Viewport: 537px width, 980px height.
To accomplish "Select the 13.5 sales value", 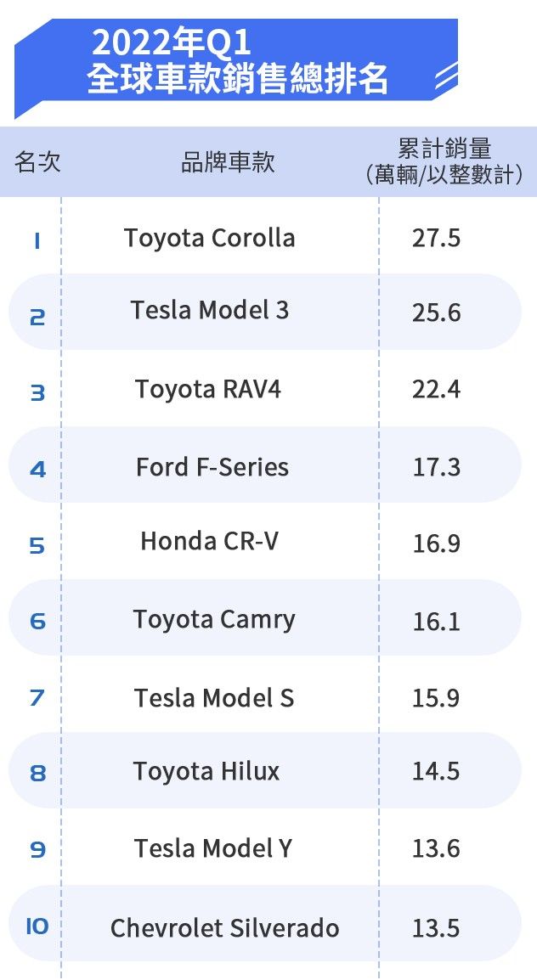I will pyautogui.click(x=436, y=928).
